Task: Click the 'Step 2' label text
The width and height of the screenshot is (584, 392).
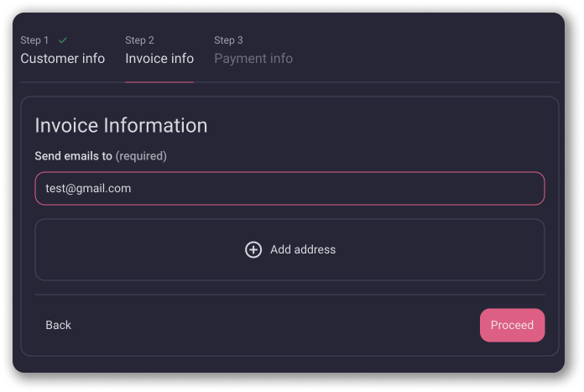Action: pyautogui.click(x=140, y=40)
